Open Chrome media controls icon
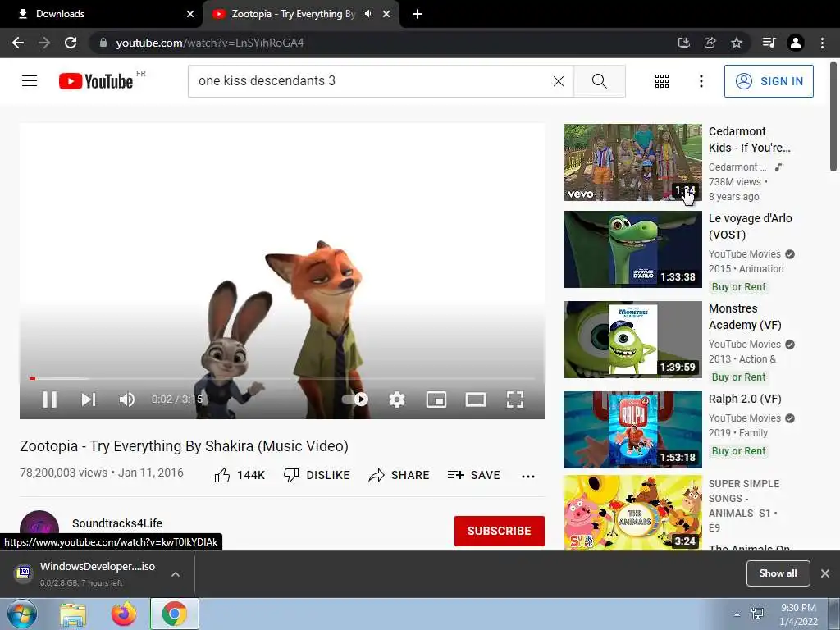Screen dimensions: 840x630 pyautogui.click(x=769, y=43)
